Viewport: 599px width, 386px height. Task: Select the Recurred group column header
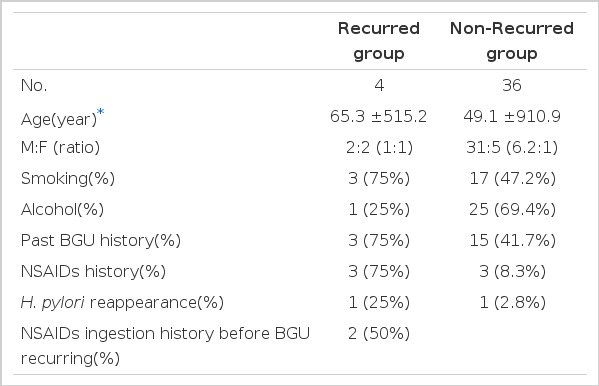(379, 41)
